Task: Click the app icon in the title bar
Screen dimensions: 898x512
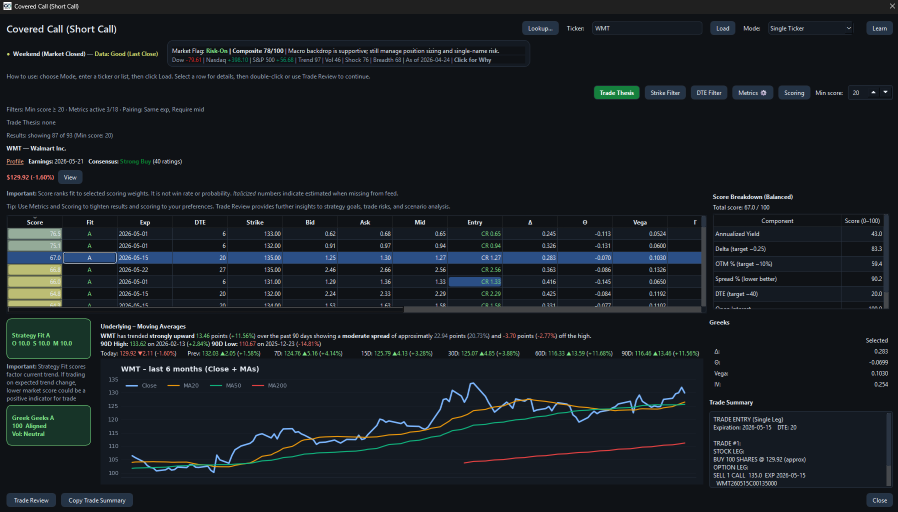Action: click(x=7, y=6)
